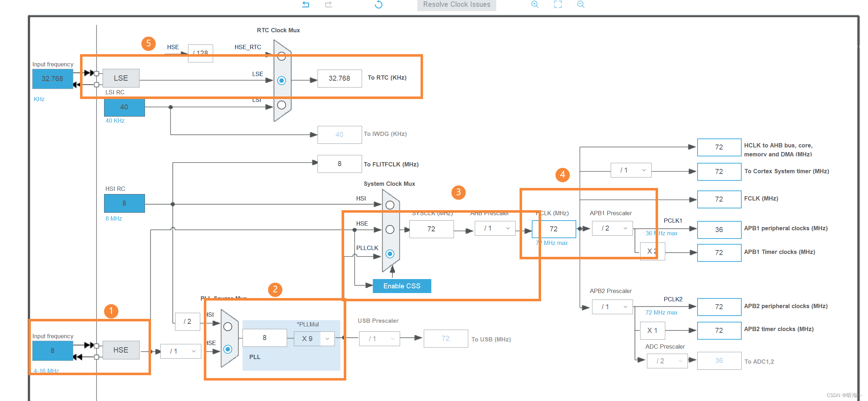Click the SYSCLK 72 value box
The height and width of the screenshot is (401, 868).
(431, 229)
